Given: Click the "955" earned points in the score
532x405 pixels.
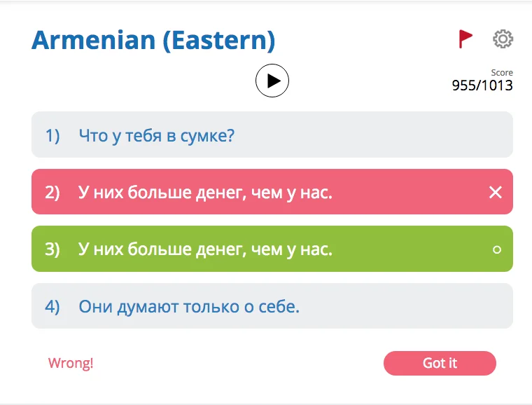Looking at the screenshot, I should [463, 85].
